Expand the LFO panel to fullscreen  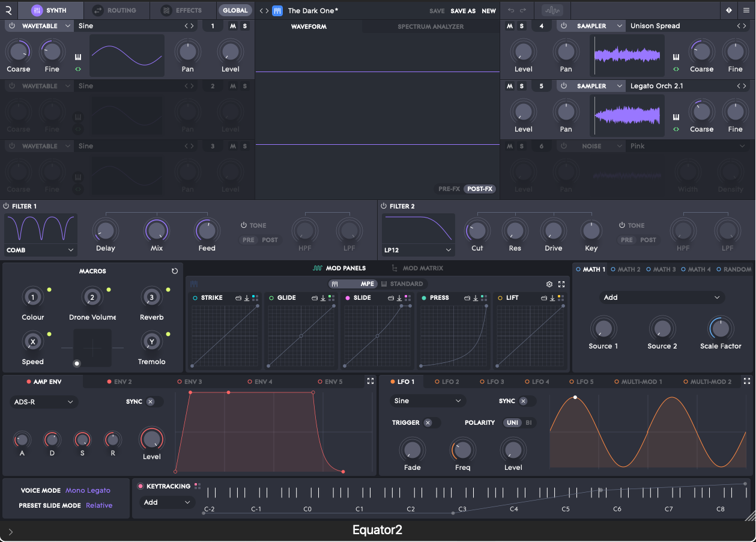pos(746,381)
